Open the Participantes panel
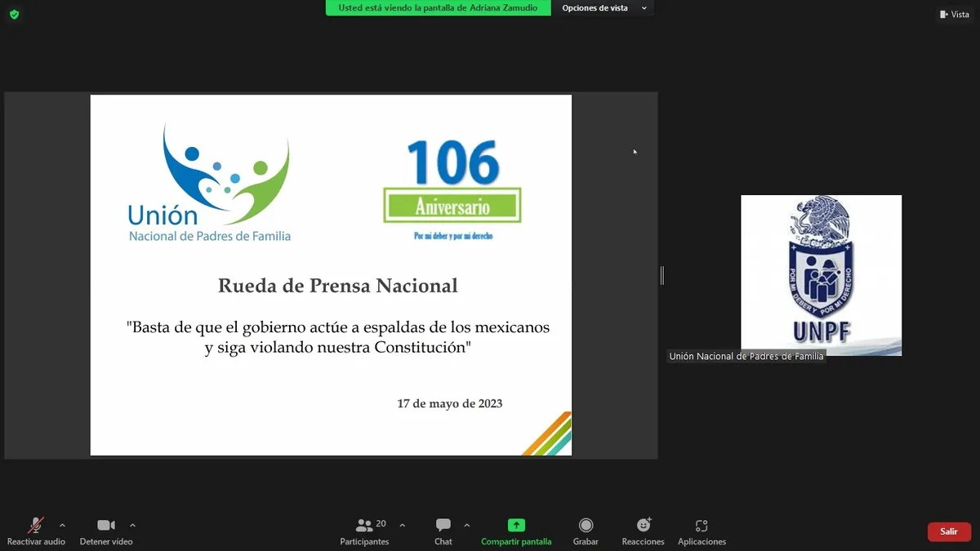Screen dimensions: 980x551 pos(365,531)
